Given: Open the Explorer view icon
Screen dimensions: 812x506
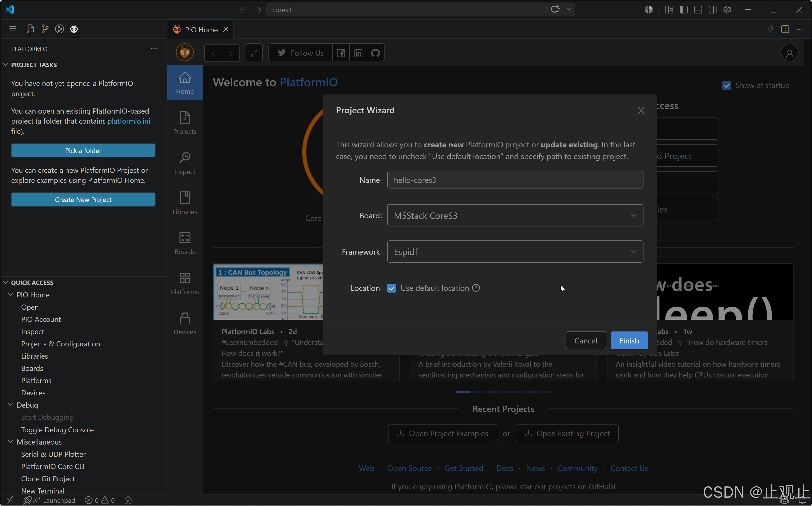Looking at the screenshot, I should click(x=30, y=29).
